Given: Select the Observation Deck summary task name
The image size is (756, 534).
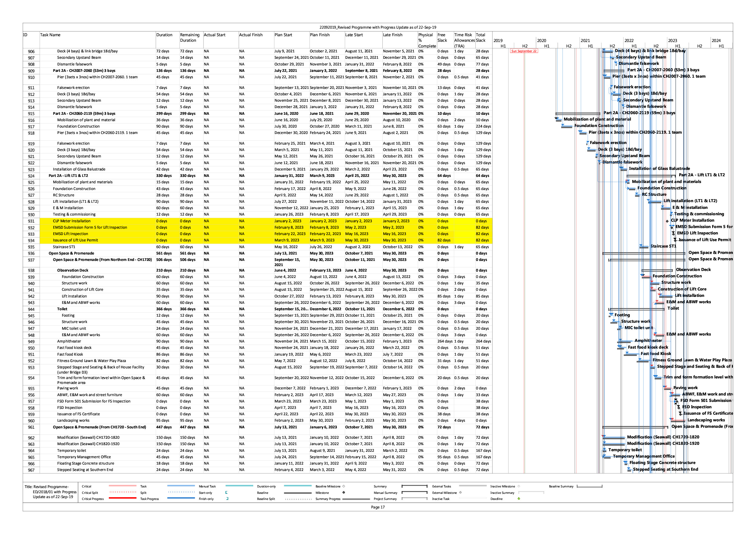Looking at the screenshot, I should coord(73,270).
